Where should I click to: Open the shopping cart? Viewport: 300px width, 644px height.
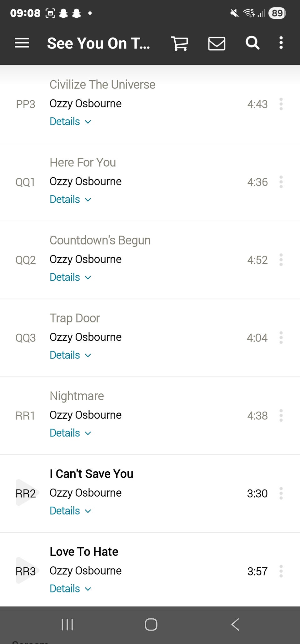pos(179,43)
